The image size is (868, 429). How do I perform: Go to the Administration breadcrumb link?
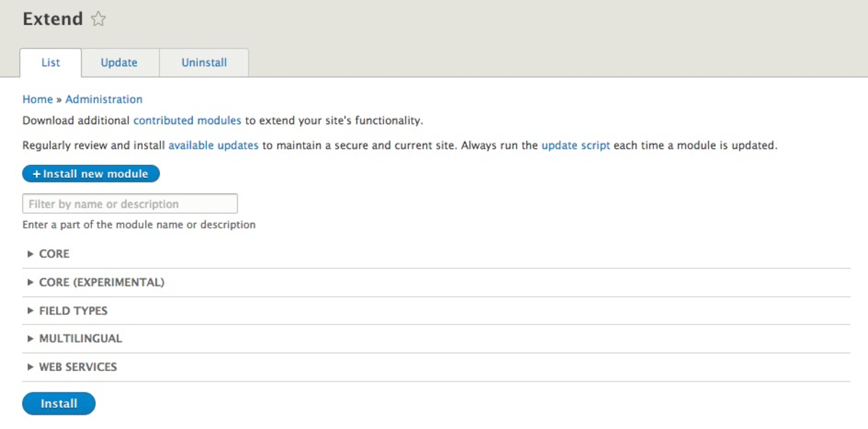coord(104,100)
